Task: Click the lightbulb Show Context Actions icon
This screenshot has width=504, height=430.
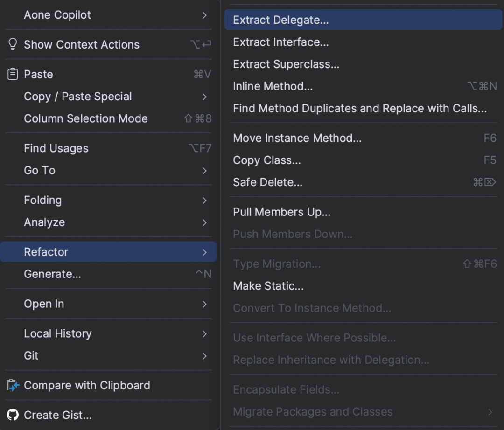Action: pyautogui.click(x=13, y=44)
